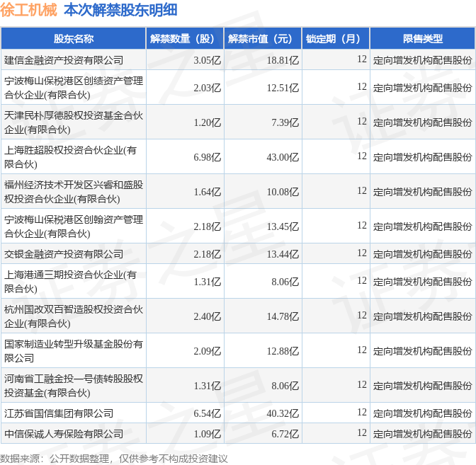476x465 pixels.
Task: Select 江苏省国信集团有限公司 shareholder name
Action: 59,413
